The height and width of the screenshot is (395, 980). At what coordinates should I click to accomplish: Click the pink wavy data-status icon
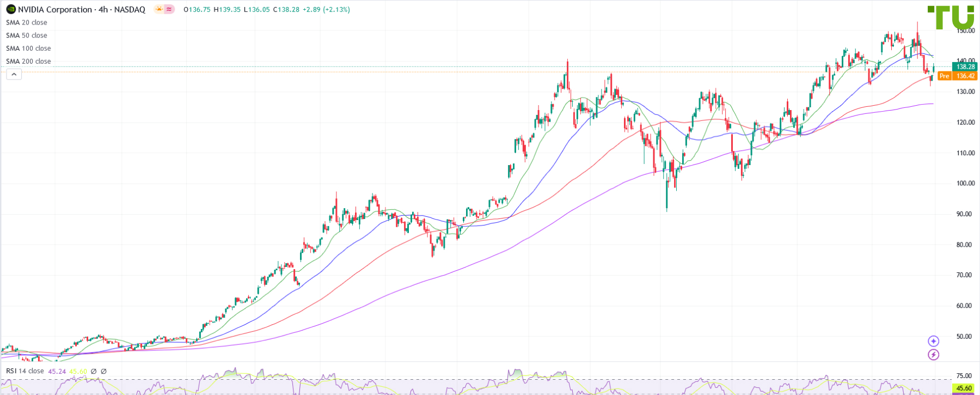tap(169, 9)
